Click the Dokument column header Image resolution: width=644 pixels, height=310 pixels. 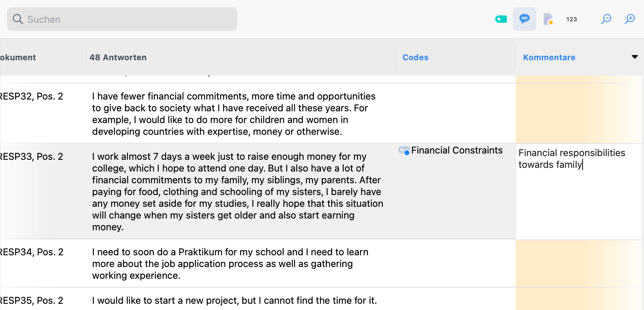point(18,57)
